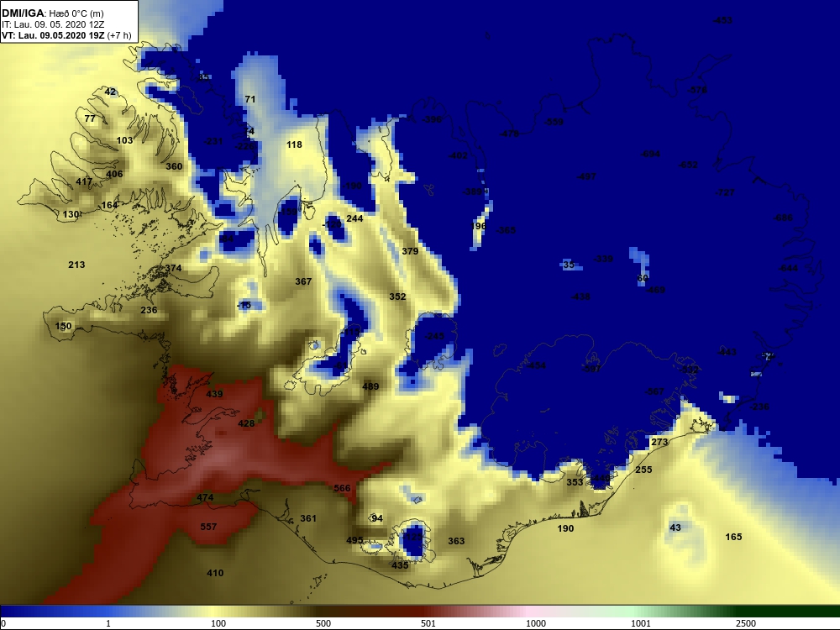This screenshot has height=630, width=840.
Task: Click the legend label 501
Action: [428, 623]
